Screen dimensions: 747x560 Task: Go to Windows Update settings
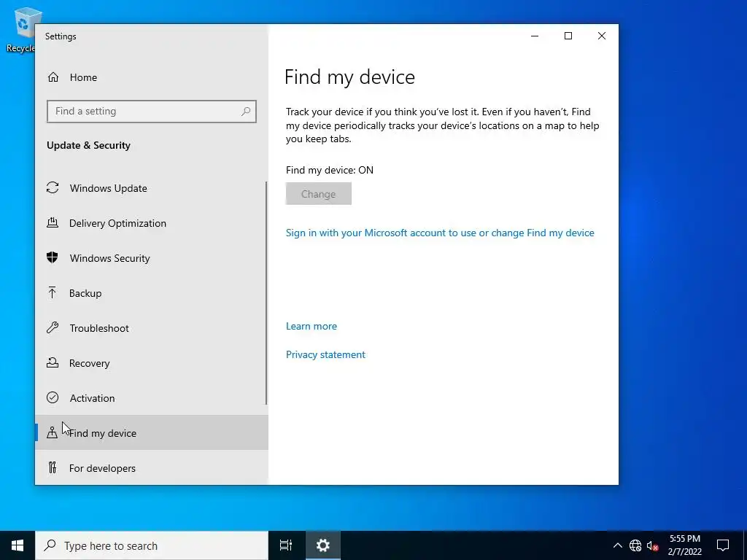[x=152, y=188]
